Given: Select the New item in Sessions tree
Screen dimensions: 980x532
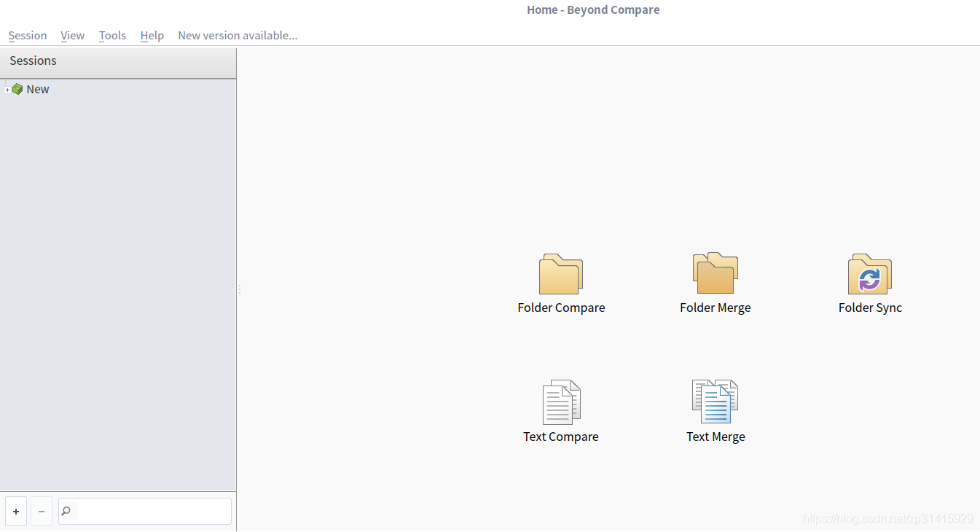Looking at the screenshot, I should click(x=38, y=89).
